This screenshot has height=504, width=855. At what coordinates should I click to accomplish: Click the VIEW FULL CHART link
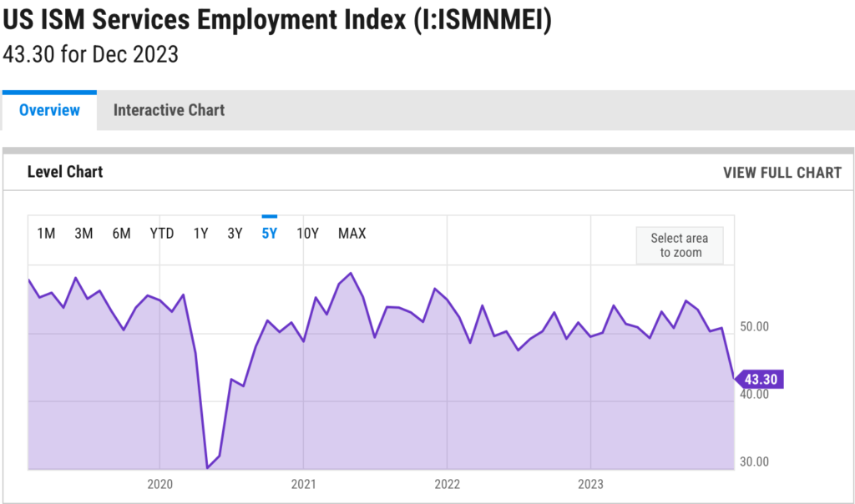(x=782, y=173)
